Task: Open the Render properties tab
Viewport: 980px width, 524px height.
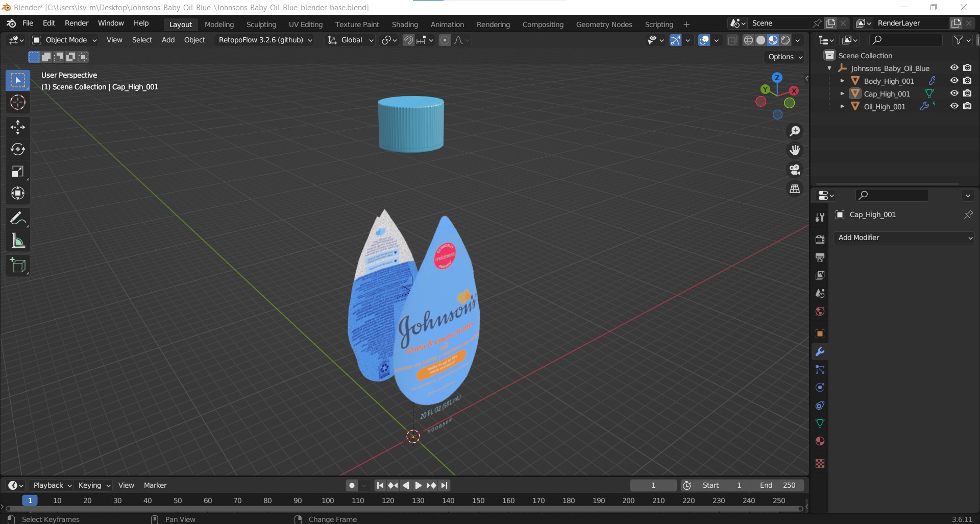Action: click(820, 240)
